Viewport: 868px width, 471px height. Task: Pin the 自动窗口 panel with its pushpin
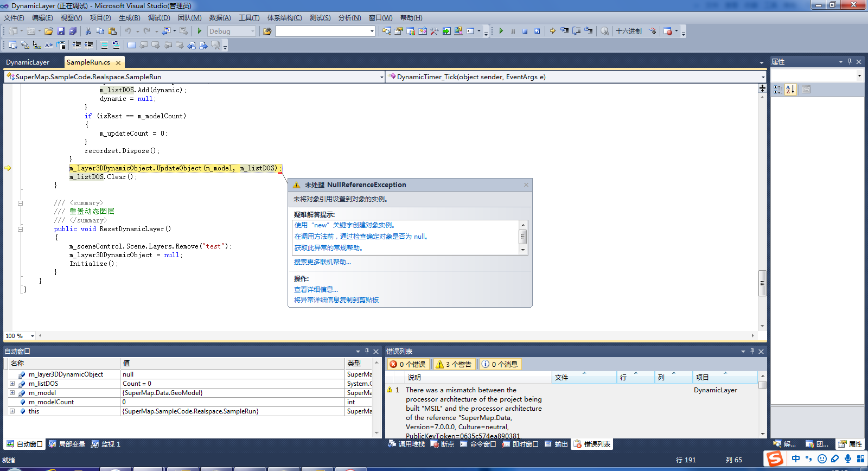[x=367, y=352]
